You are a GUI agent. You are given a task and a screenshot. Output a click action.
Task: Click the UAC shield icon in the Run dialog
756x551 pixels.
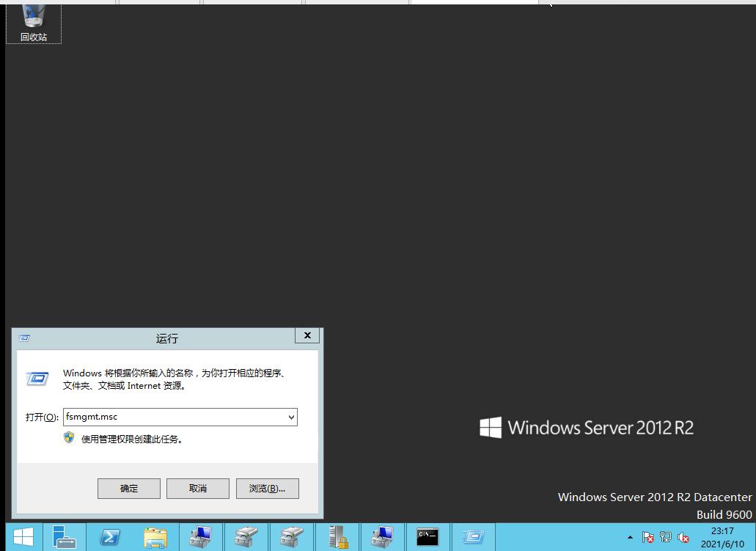pyautogui.click(x=68, y=439)
